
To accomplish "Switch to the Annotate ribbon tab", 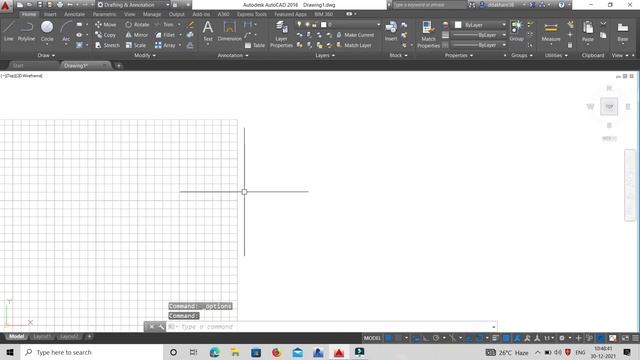I will tap(74, 14).
